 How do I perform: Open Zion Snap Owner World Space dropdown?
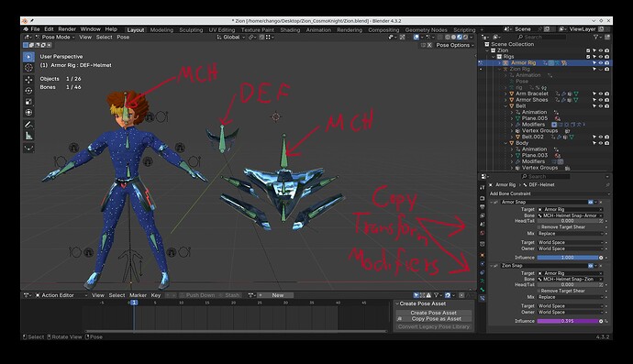coord(570,313)
